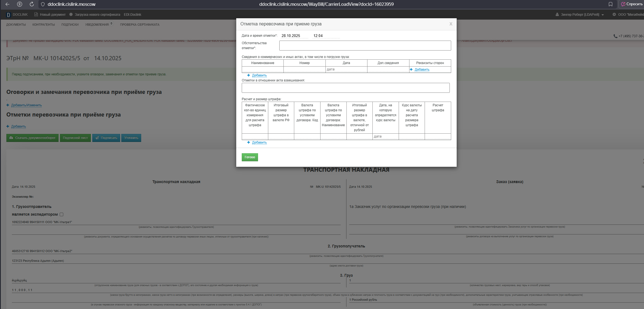Click the gear icon beside ООО "МегаФейк"
This screenshot has width=644, height=309.
[614, 15]
